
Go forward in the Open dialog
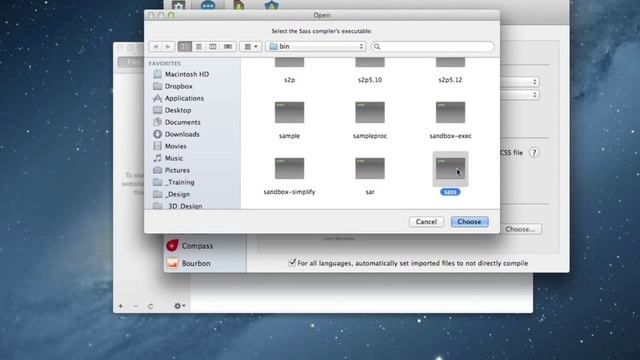coord(168,47)
